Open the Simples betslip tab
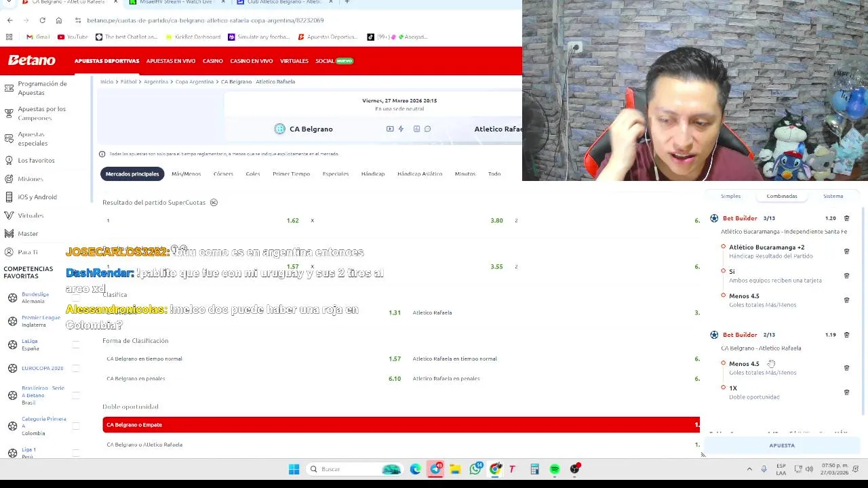This screenshot has height=488, width=868. coord(730,196)
